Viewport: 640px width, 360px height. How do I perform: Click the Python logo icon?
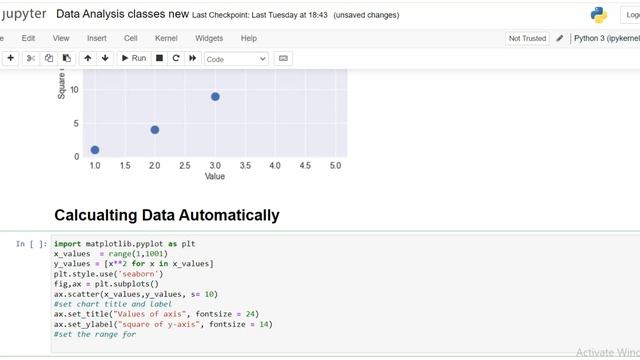[x=599, y=15]
